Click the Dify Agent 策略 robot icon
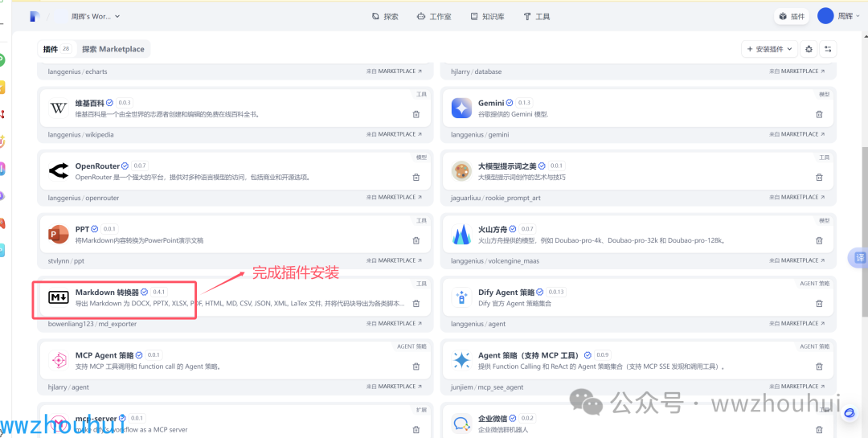868x438 pixels. [x=461, y=297]
